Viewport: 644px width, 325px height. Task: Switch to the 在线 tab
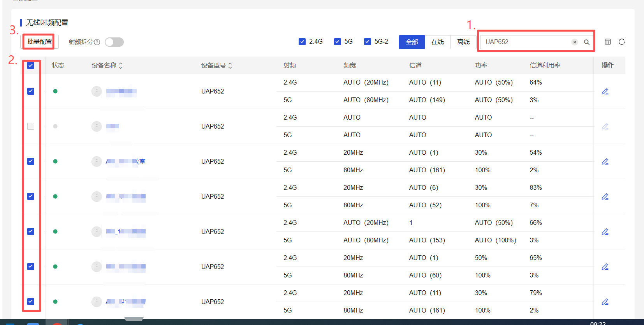[437, 42]
